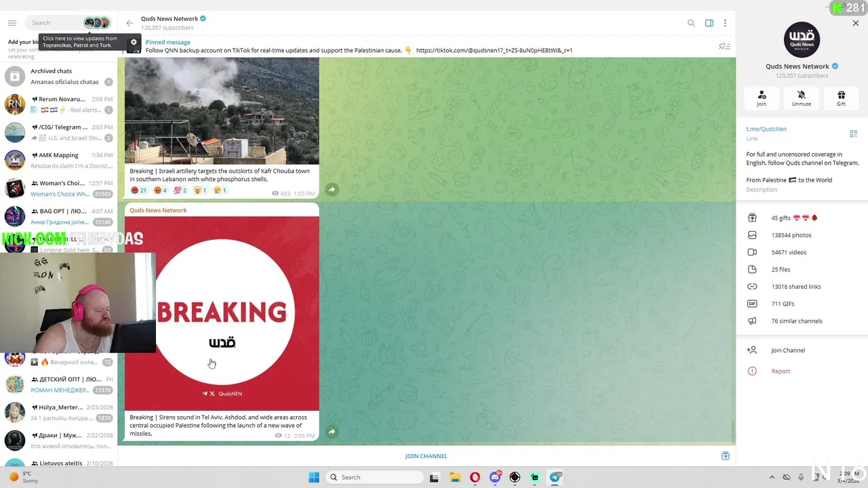Click the orange angry reaction showing 4
The image size is (868, 488).
point(160,190)
